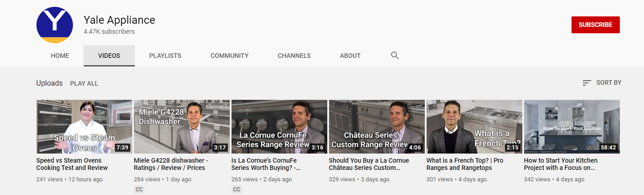Switch to the Playlists tab
644x195 pixels.
pos(165,56)
